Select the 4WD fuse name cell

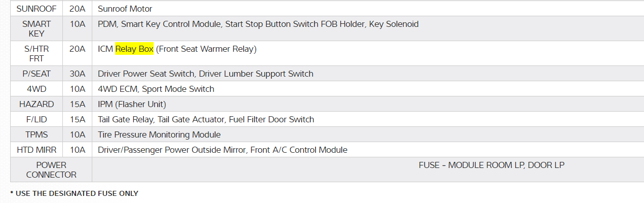tap(37, 89)
